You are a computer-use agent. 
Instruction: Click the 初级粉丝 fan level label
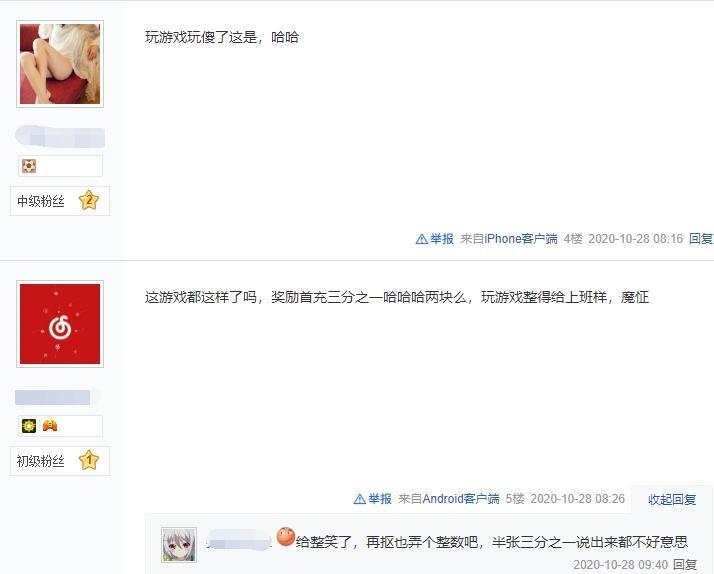(41, 461)
